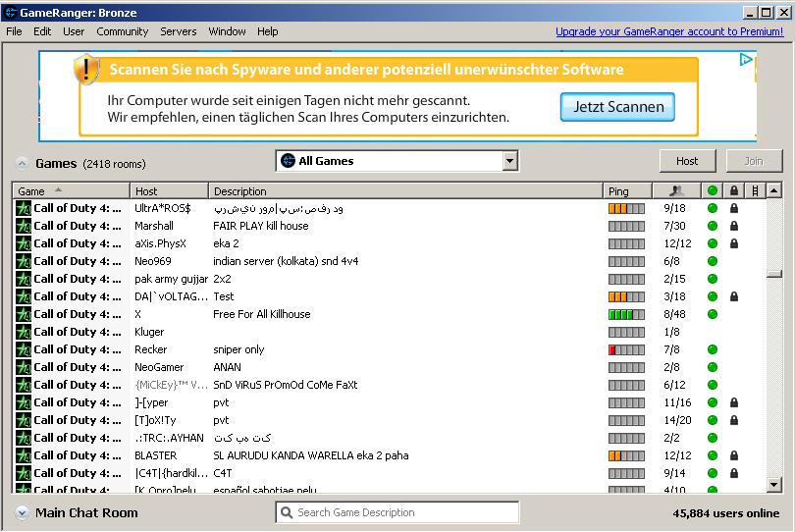Open the User menu
Screen dimensions: 795x532
click(x=74, y=31)
